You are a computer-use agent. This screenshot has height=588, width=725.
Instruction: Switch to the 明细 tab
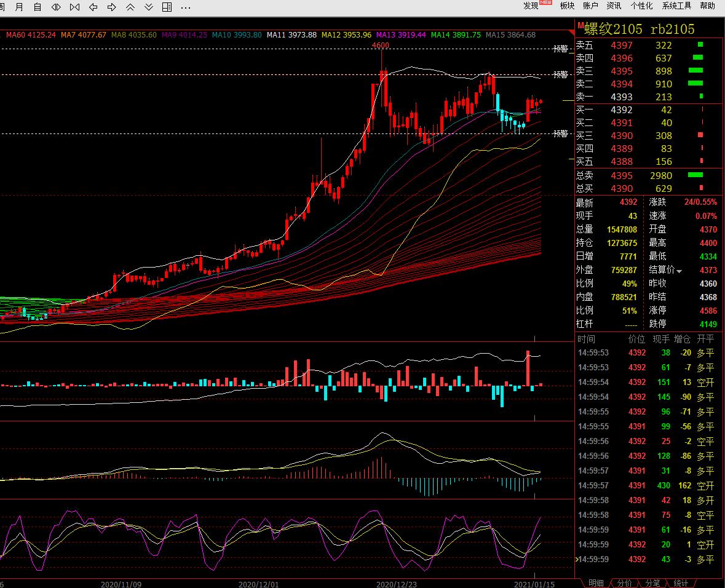[596, 583]
